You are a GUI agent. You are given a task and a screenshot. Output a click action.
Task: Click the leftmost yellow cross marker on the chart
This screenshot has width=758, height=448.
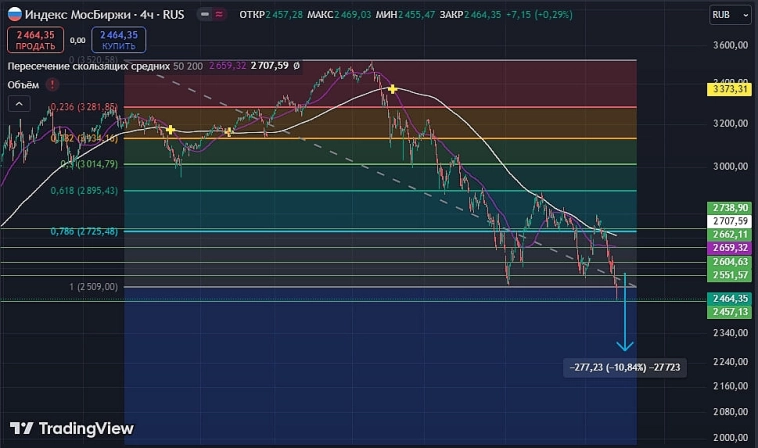coord(171,129)
